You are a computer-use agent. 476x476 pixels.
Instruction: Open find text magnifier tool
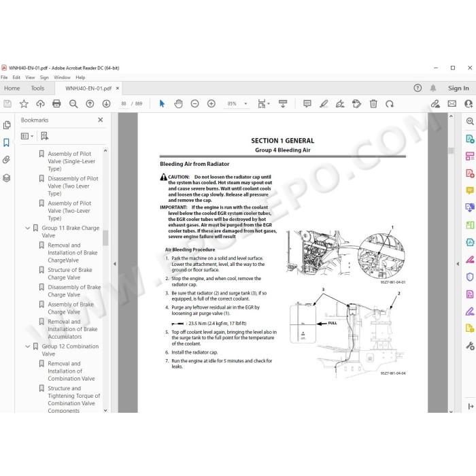[73, 104]
